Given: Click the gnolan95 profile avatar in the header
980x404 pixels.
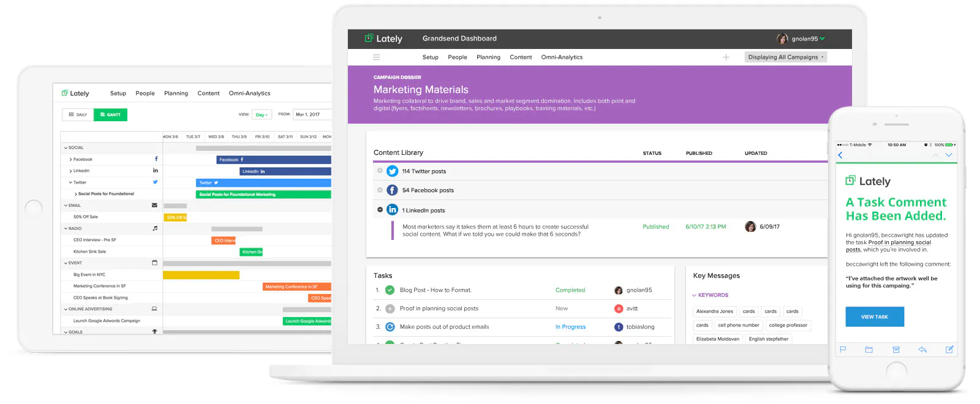Looking at the screenshot, I should click(x=782, y=39).
